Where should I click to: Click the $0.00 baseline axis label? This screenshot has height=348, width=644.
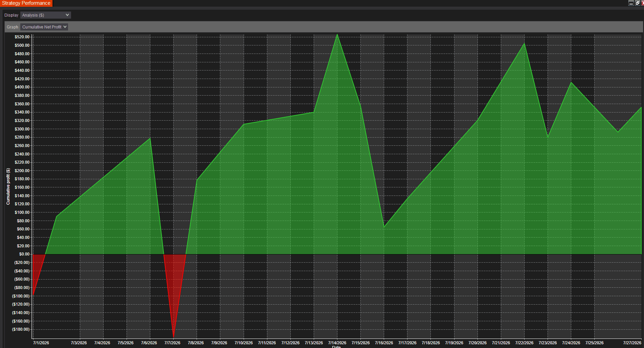(x=24, y=254)
